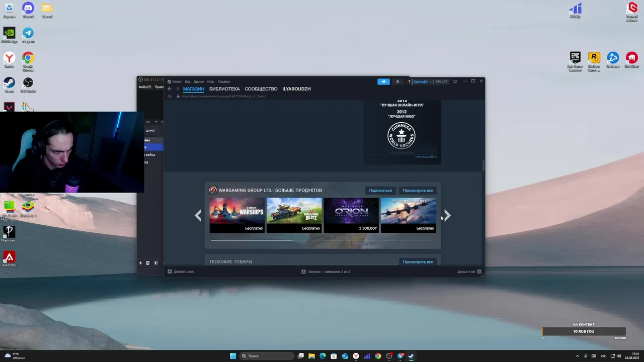
Task: Open Steam desktop shortcut
Action: pyautogui.click(x=9, y=84)
